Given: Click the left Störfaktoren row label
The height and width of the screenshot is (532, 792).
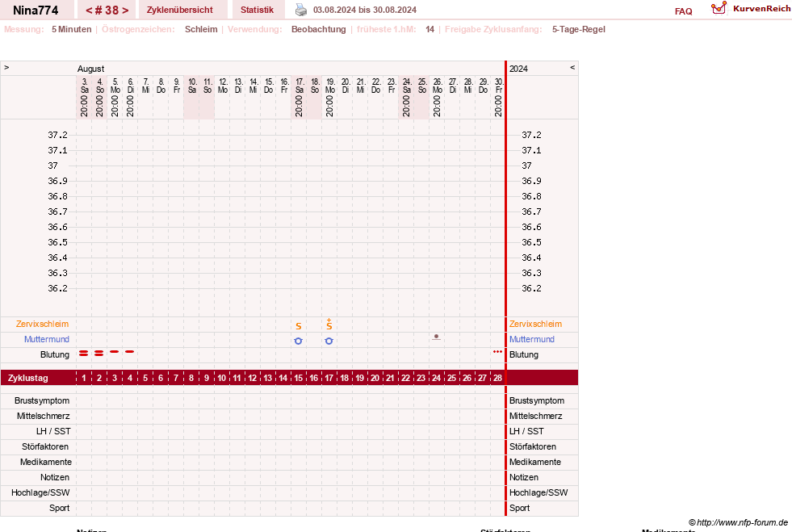Looking at the screenshot, I should point(45,446).
